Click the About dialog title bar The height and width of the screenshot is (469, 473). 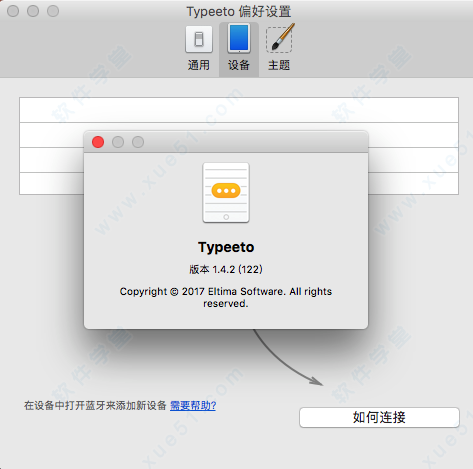click(x=253, y=142)
